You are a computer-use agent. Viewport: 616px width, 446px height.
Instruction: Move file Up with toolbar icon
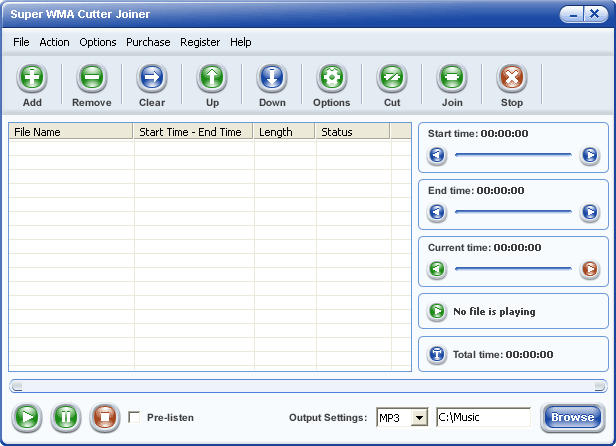(x=211, y=79)
